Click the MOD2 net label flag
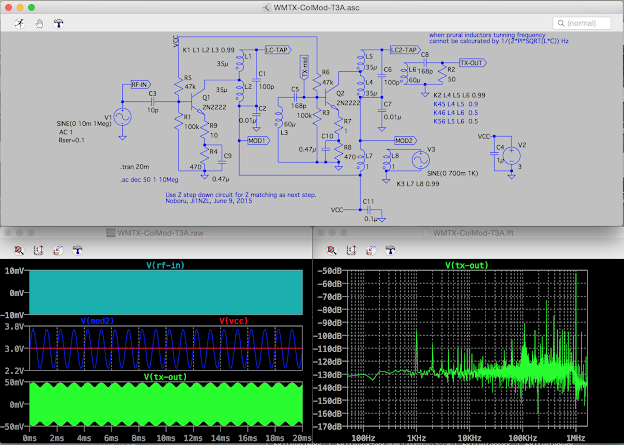This screenshot has height=445, width=624. (405, 141)
